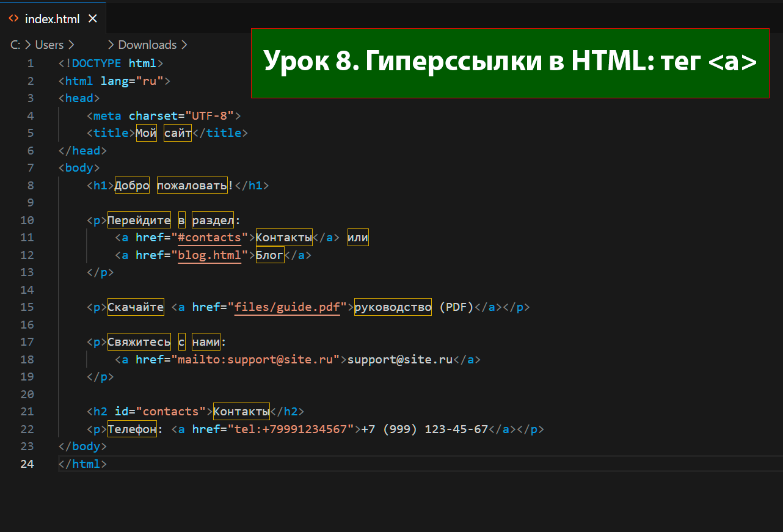Place cursor on the closing html tag
783x532 pixels.
click(83, 464)
